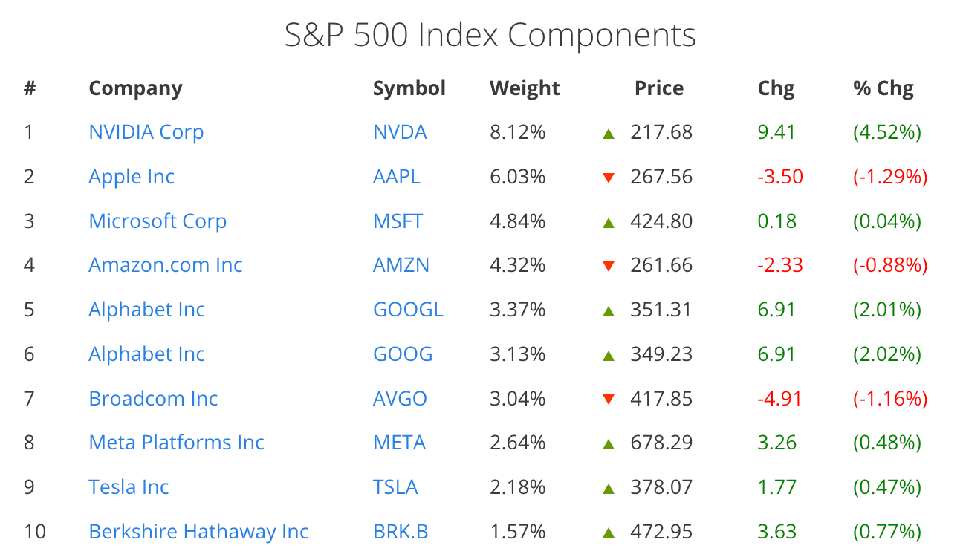Click the green up arrow beside Tesla price

coord(609,489)
